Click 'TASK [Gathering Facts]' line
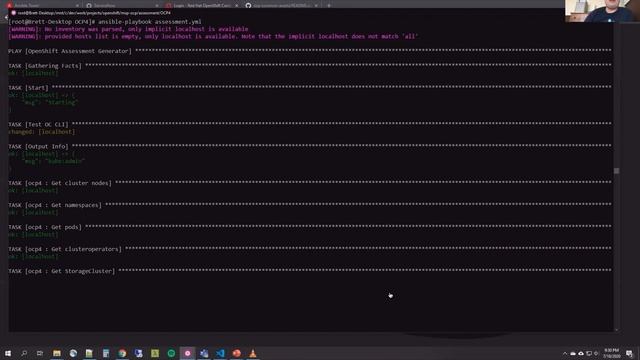The height and width of the screenshot is (360, 640). [x=45, y=66]
